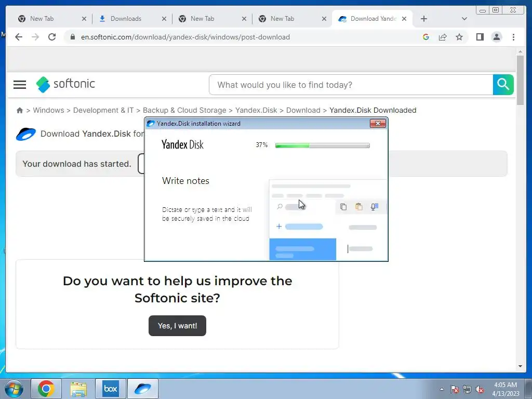Open the Yandex.Disk installer taskbar button

[x=143, y=389]
